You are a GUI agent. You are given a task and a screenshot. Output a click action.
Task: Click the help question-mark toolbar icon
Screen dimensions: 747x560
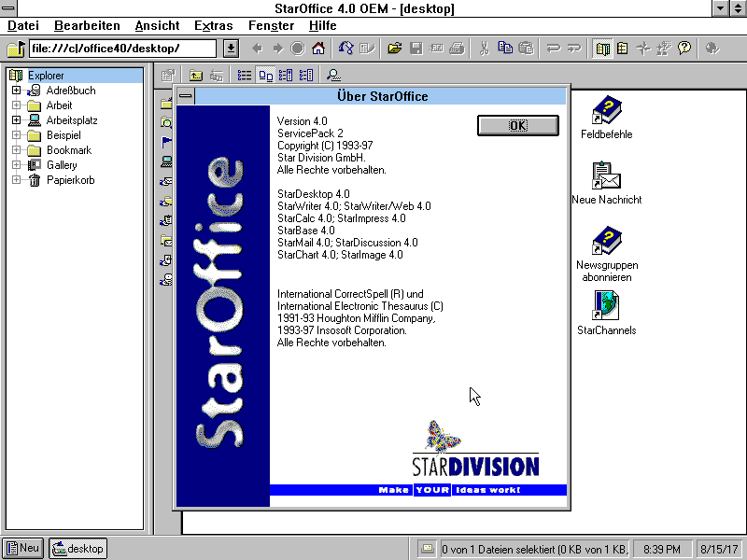[684, 49]
